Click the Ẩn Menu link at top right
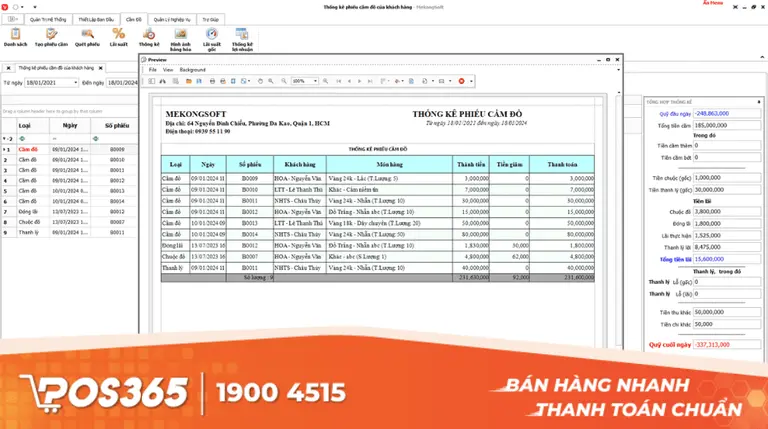This screenshot has width=768, height=429. [x=713, y=3]
